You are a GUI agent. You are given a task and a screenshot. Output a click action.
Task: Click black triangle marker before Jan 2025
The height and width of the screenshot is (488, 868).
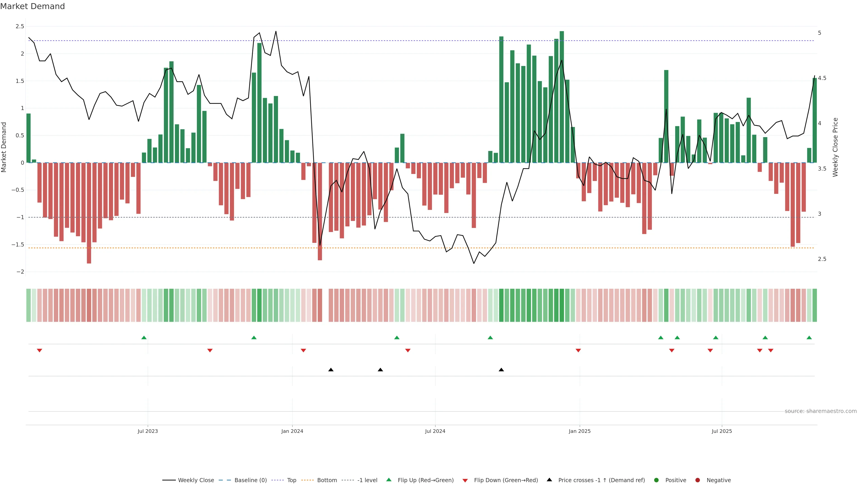click(501, 370)
